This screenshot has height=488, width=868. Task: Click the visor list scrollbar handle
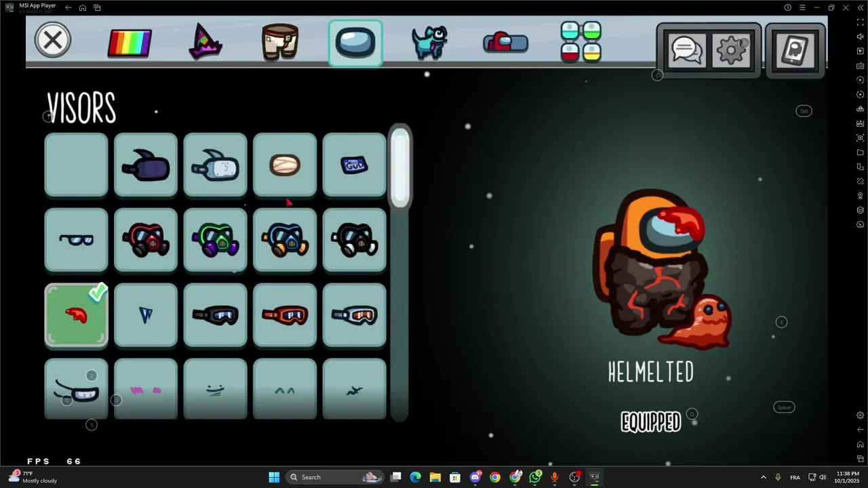pyautogui.click(x=400, y=167)
